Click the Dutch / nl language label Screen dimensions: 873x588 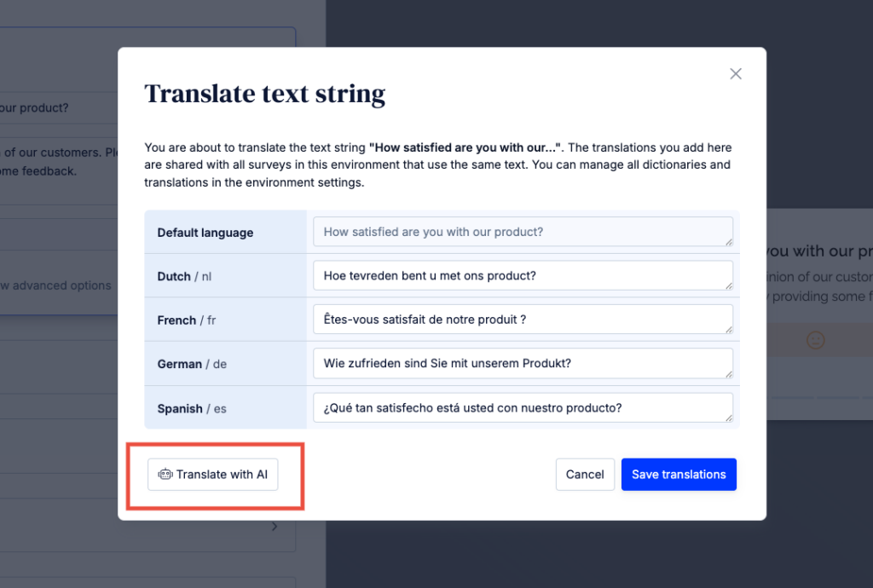pos(186,276)
